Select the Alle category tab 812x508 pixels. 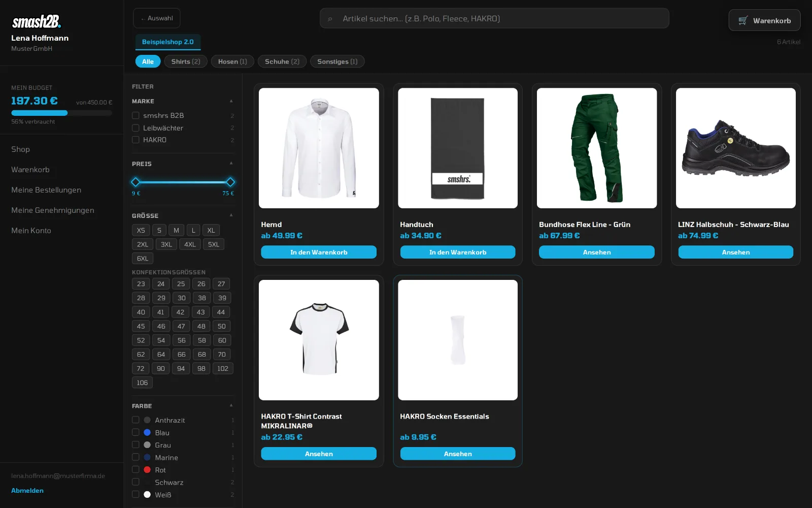tap(148, 61)
